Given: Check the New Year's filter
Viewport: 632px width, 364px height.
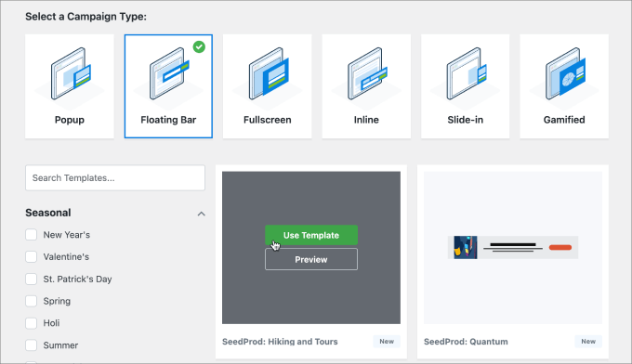Looking at the screenshot, I should point(31,235).
